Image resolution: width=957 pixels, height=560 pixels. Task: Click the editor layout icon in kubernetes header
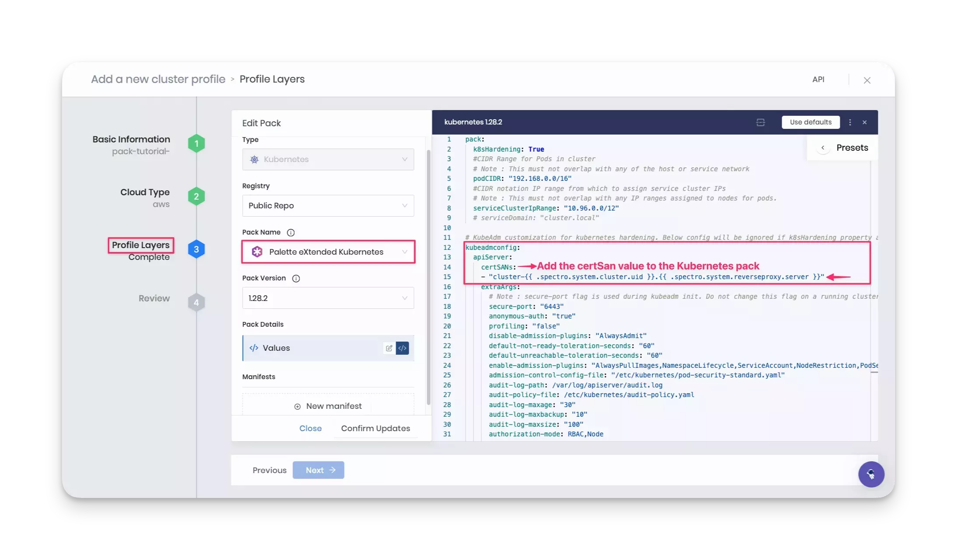point(760,122)
